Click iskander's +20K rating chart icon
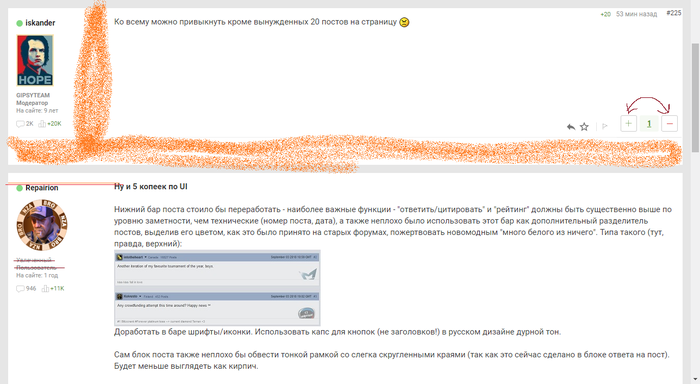 pos(42,124)
